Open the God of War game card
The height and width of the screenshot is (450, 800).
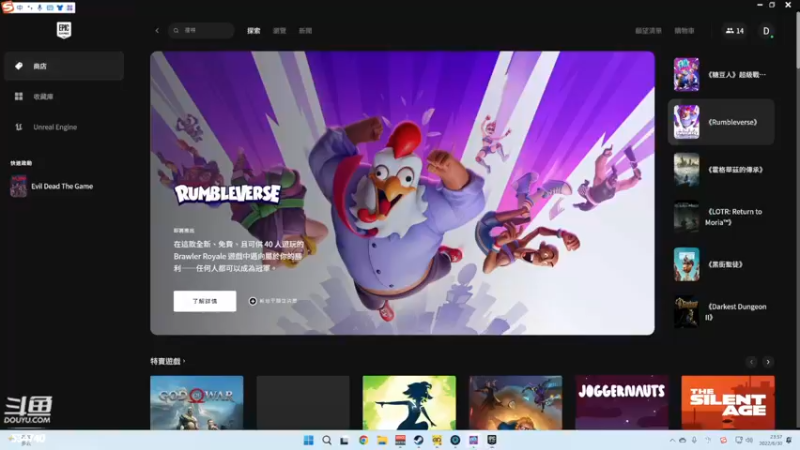(x=197, y=403)
